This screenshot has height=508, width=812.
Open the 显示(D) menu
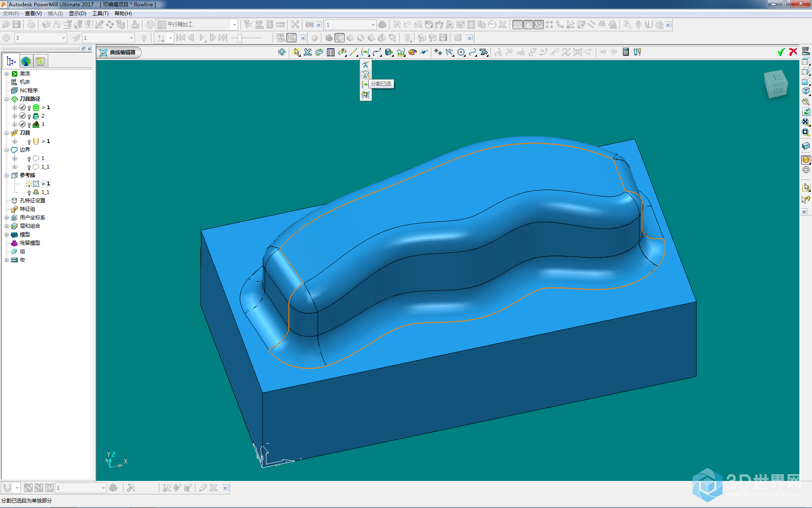click(77, 14)
